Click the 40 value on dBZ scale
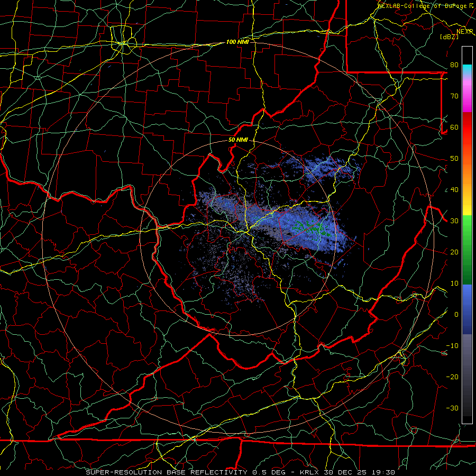This screenshot has width=476, height=476. [454, 190]
